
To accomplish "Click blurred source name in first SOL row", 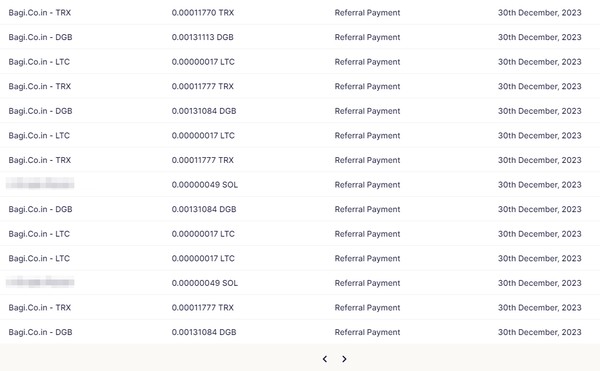I will coord(40,184).
